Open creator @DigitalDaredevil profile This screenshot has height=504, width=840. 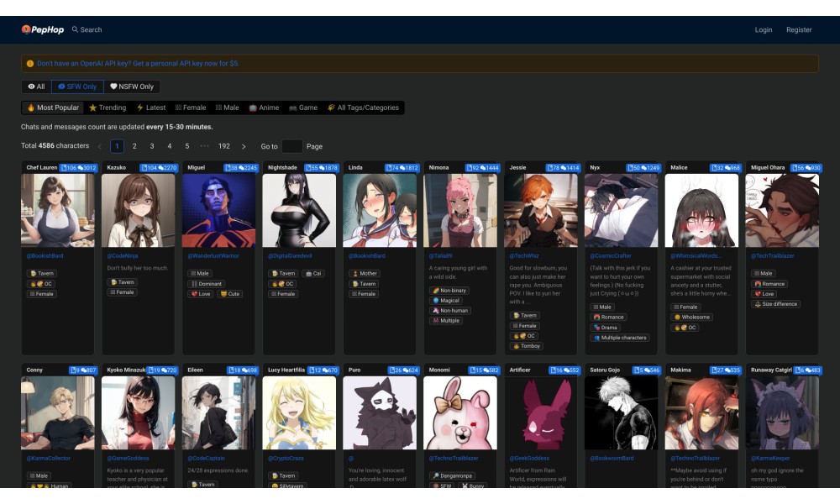coord(290,256)
